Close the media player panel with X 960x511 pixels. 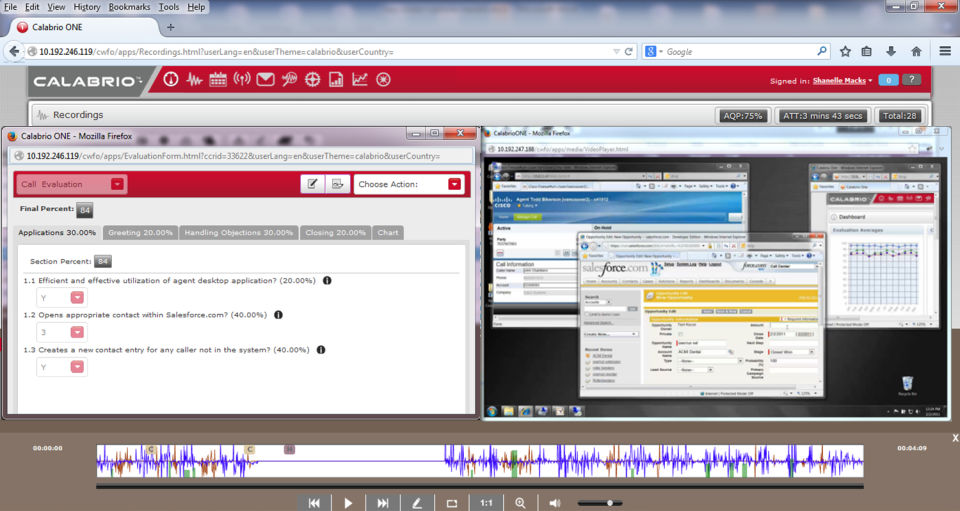[954, 438]
